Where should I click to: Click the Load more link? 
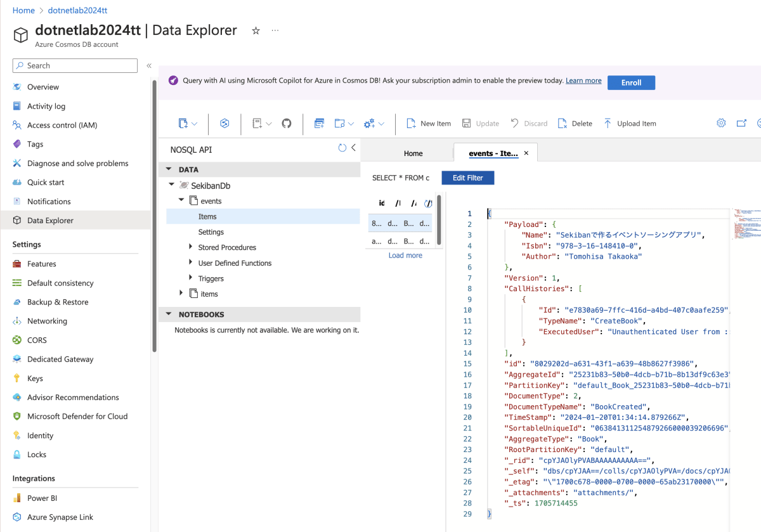click(x=405, y=256)
